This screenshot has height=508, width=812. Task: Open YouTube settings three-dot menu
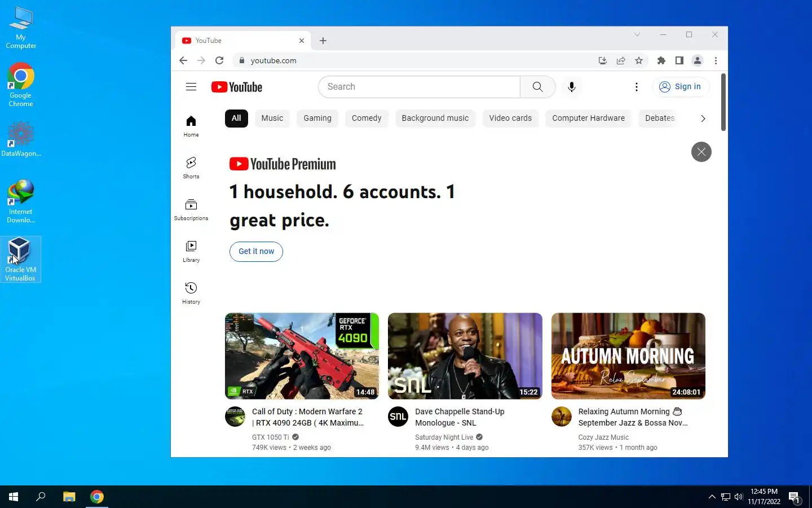click(x=637, y=87)
